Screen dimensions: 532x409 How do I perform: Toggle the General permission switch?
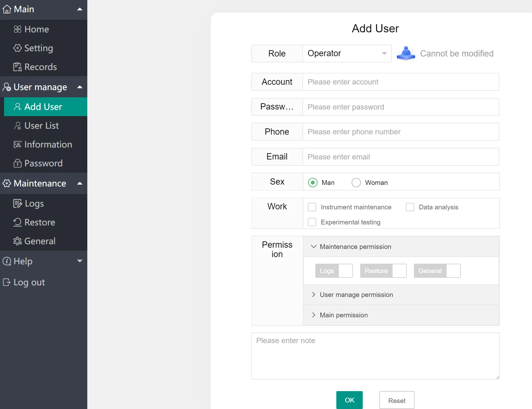(437, 271)
